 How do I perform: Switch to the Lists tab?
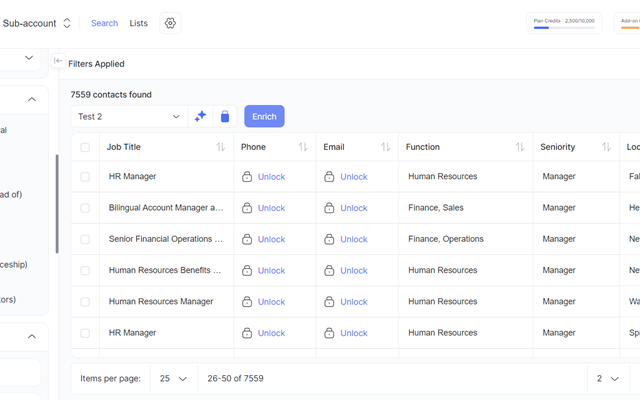tap(138, 23)
